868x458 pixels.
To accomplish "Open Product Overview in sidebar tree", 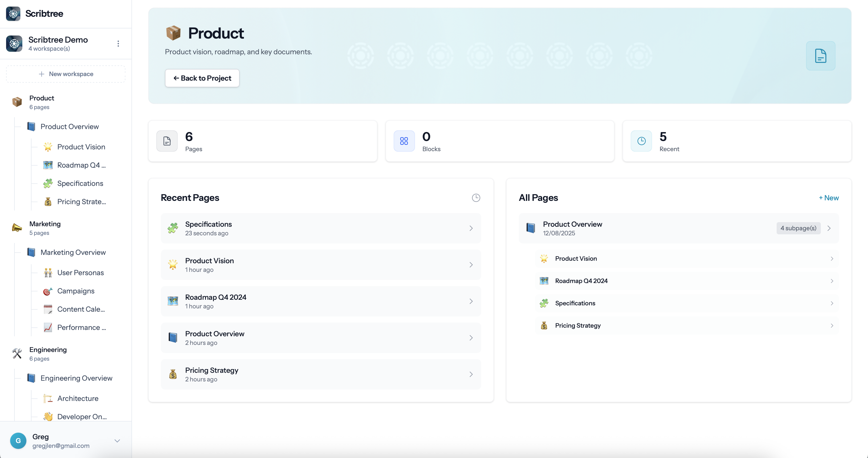I will tap(69, 127).
